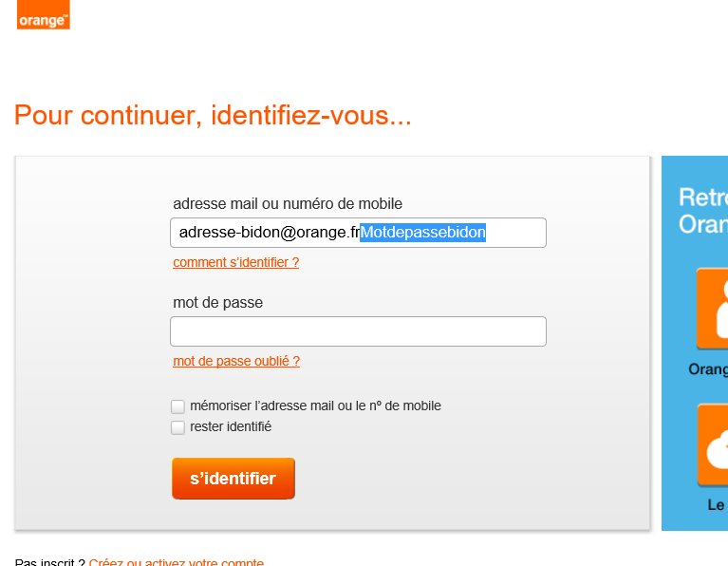
Task: Focus the empty "mot de passe" field
Action: (x=358, y=331)
